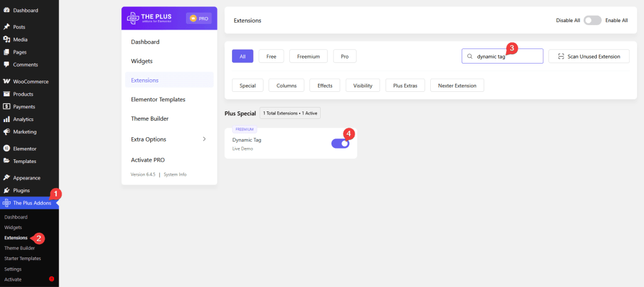Click The Plus logo in purple header
644x287 pixels.
click(x=150, y=18)
